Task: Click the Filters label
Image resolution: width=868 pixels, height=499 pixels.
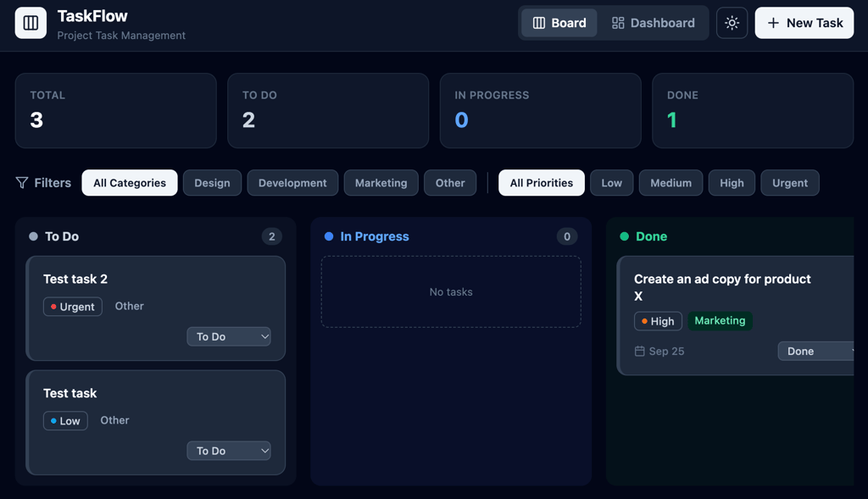Action: click(53, 182)
